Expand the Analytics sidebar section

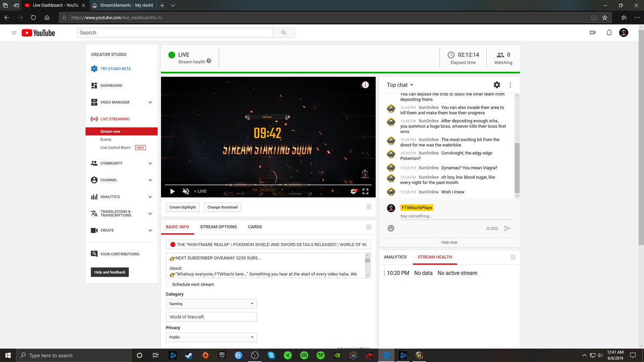pos(150,197)
